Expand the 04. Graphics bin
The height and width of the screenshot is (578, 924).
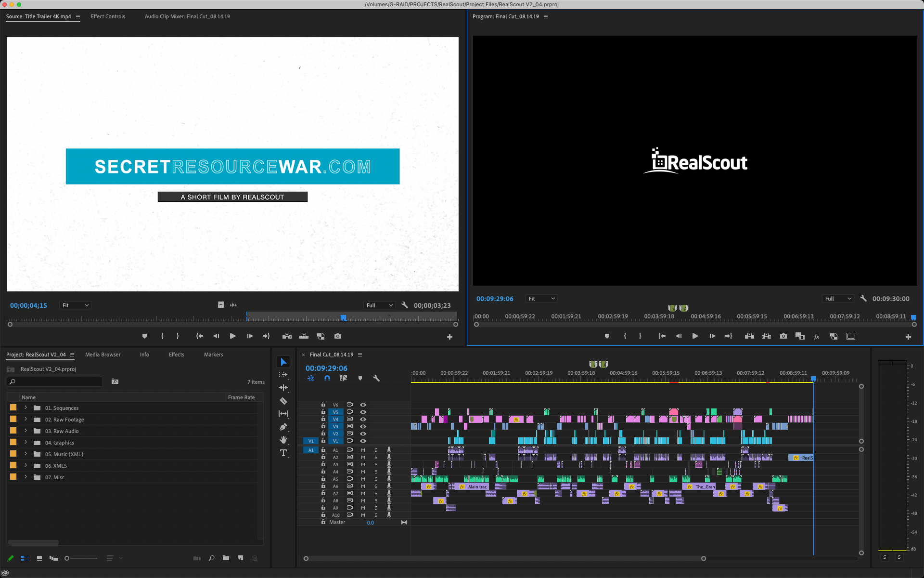click(26, 442)
